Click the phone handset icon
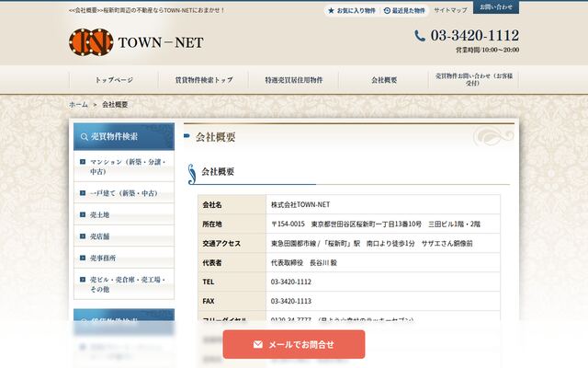Image resolution: width=588 pixels, height=368 pixels. pyautogui.click(x=420, y=36)
